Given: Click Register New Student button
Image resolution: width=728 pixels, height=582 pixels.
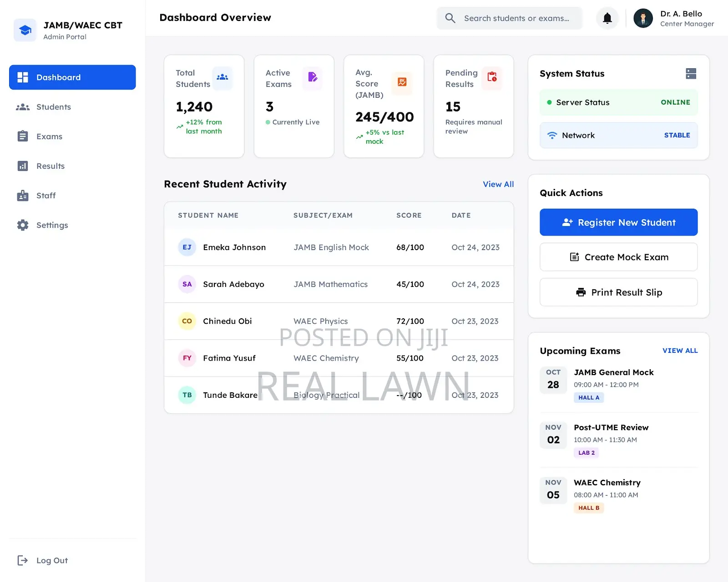Looking at the screenshot, I should tap(619, 222).
